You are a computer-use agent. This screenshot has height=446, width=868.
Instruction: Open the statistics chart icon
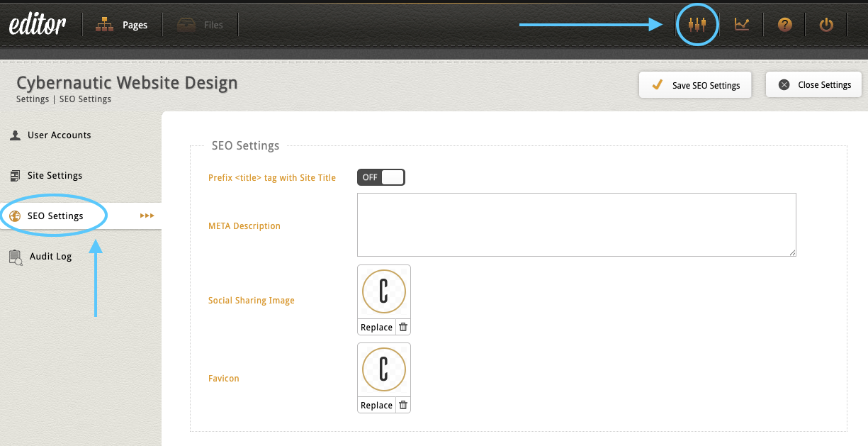[742, 25]
